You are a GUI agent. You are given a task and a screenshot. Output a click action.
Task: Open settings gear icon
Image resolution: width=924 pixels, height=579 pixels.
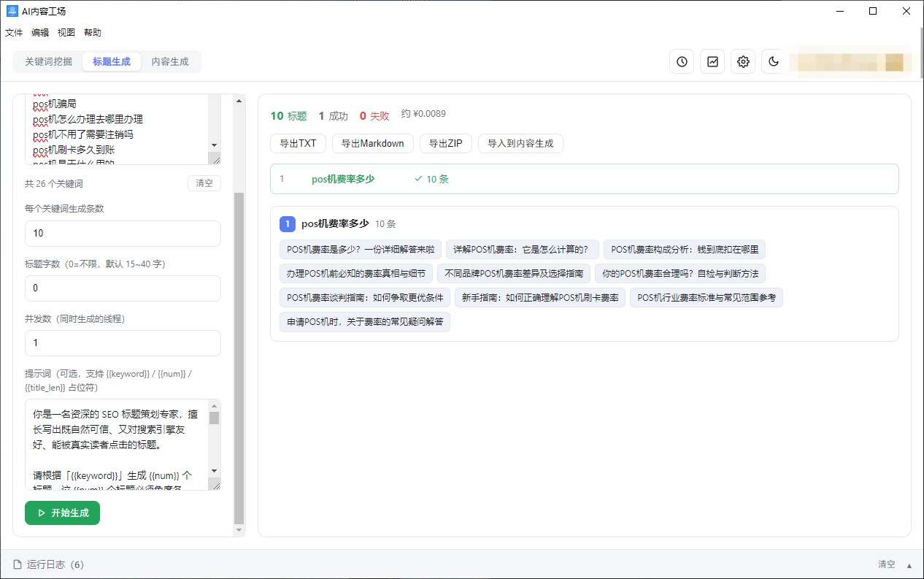(743, 62)
